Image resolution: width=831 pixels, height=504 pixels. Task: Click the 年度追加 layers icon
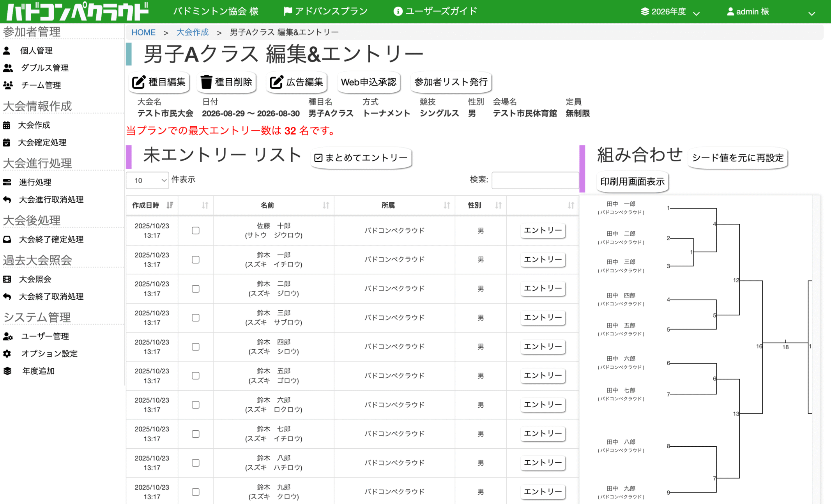7,371
